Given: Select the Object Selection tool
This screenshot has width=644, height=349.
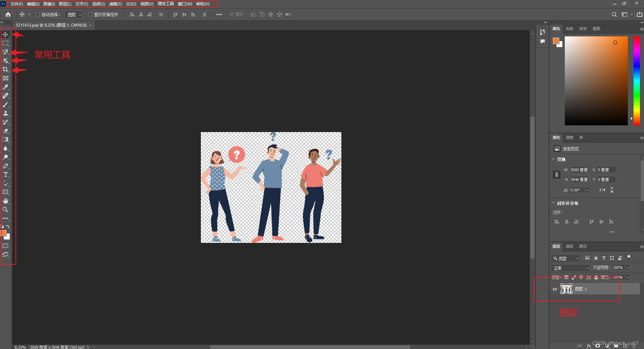Looking at the screenshot, I should point(5,61).
